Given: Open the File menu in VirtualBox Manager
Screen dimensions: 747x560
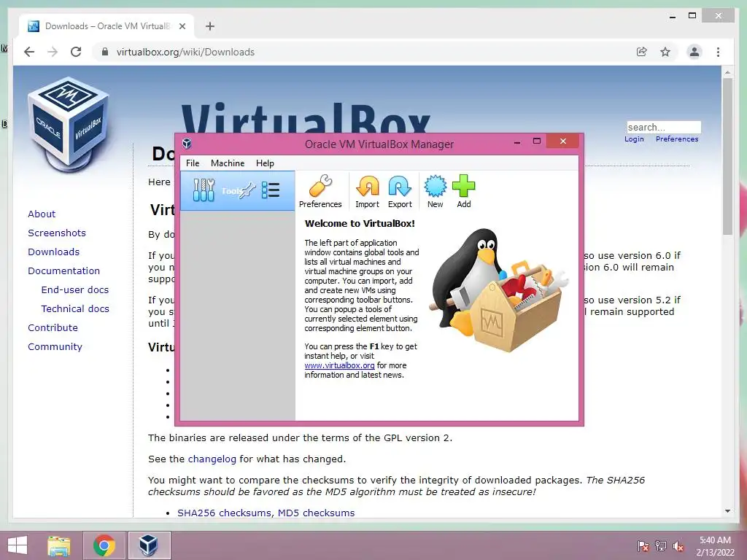Looking at the screenshot, I should tap(193, 163).
